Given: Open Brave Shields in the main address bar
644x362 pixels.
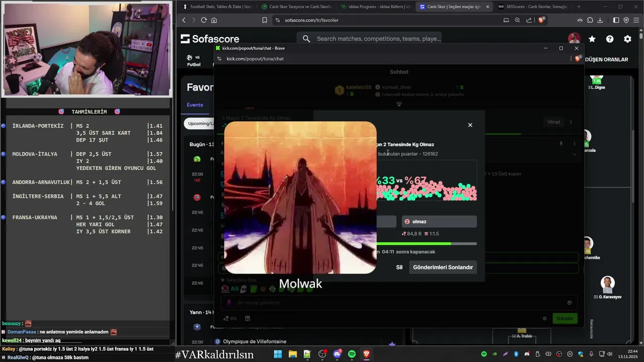Looking at the screenshot, I should 541,20.
